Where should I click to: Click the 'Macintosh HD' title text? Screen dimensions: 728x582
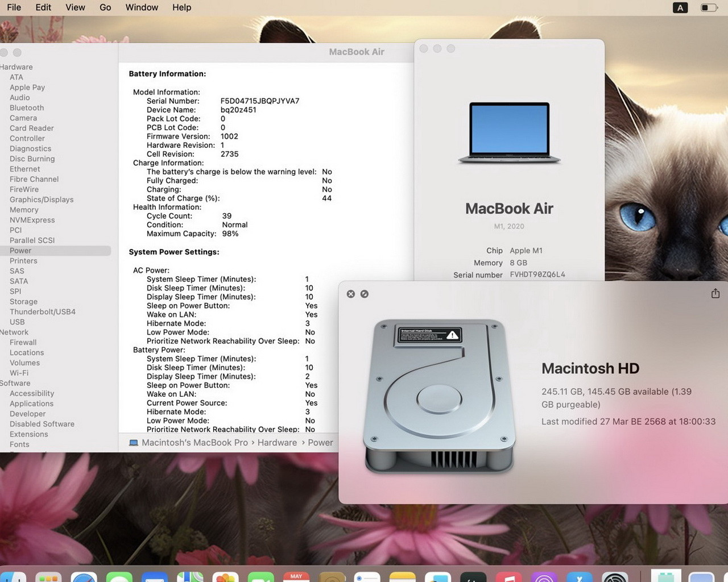click(590, 368)
